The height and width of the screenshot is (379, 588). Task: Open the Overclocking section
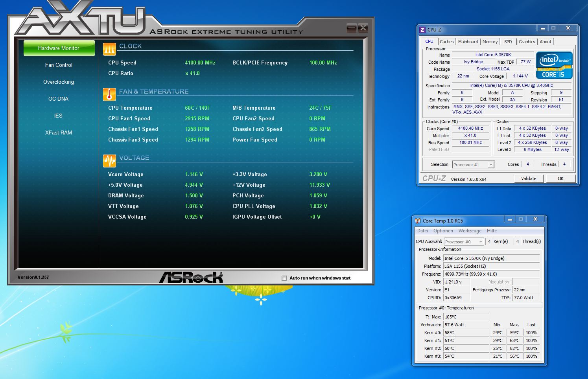(59, 82)
